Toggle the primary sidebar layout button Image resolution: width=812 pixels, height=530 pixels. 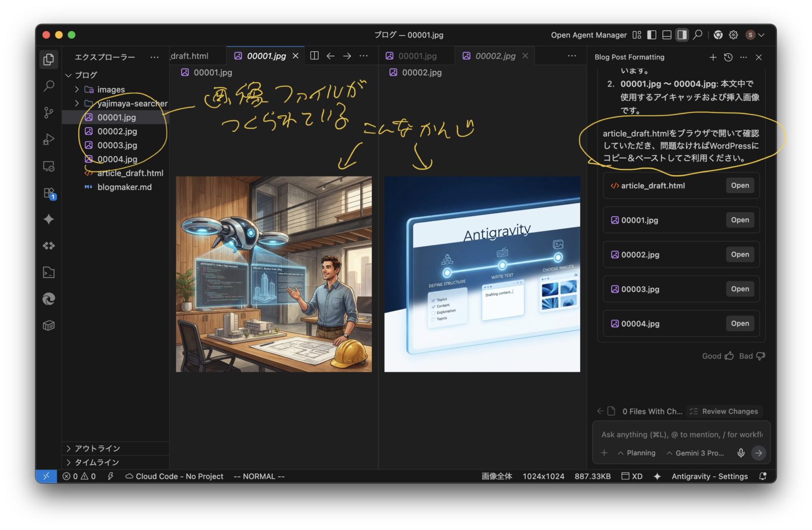coord(652,35)
